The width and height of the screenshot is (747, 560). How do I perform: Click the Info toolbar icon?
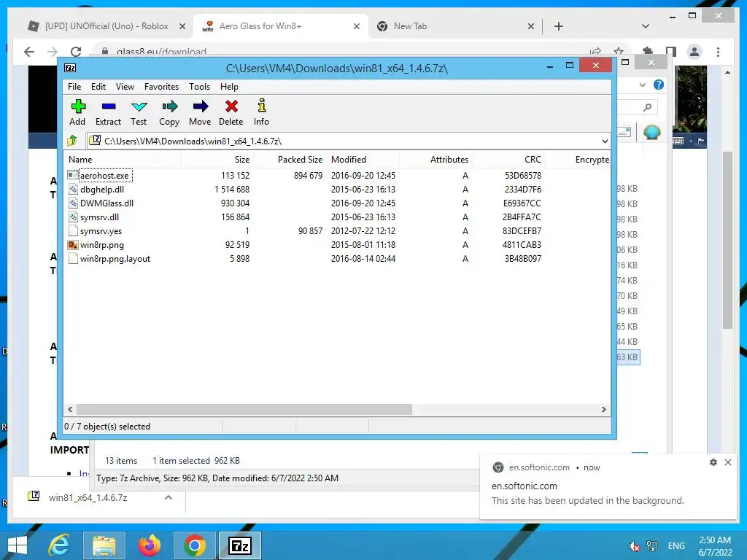click(x=261, y=112)
